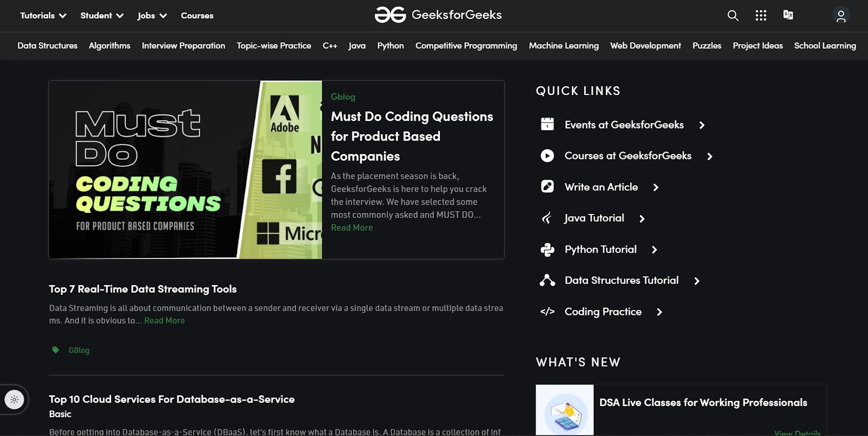Click the play icon beside Courses
The width and height of the screenshot is (868, 436).
point(547,156)
